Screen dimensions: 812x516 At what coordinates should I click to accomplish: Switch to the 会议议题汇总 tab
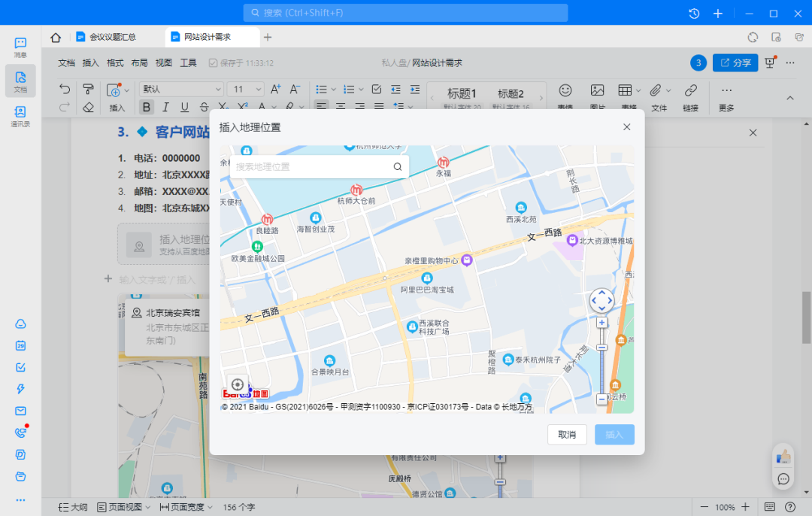[112, 37]
